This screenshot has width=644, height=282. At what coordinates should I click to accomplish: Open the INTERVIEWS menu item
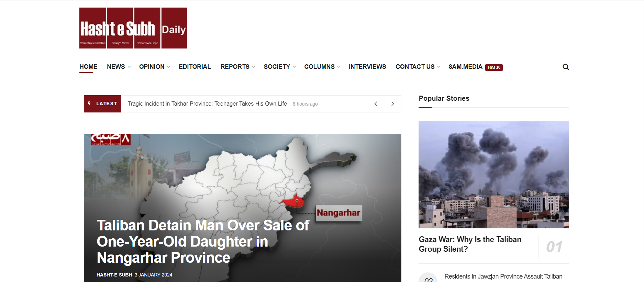pyautogui.click(x=367, y=67)
